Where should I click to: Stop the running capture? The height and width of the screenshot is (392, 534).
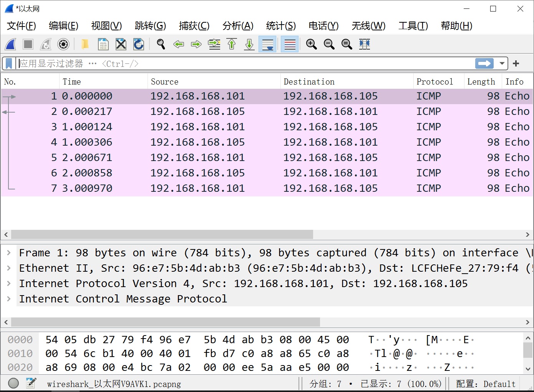tap(28, 44)
